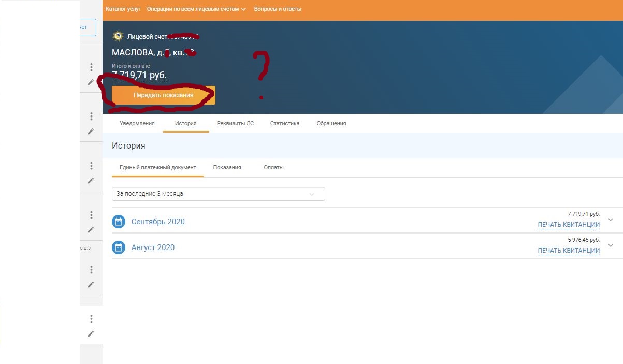Go to the Статистика tab
This screenshot has width=623, height=364.
coord(285,123)
